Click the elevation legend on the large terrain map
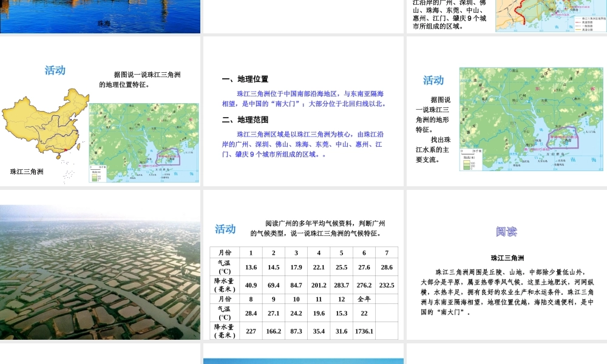Screen dimensions: 607x364 click(471, 160)
